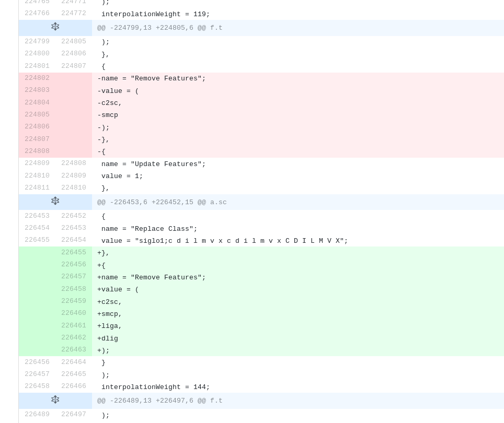Expand hidden lines above hunk -224799,13

(x=55, y=27)
